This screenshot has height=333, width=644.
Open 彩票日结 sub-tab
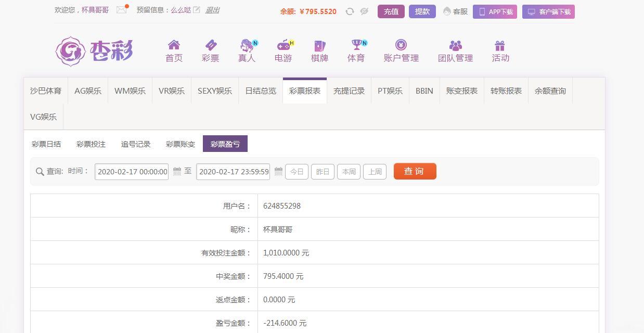coord(46,144)
